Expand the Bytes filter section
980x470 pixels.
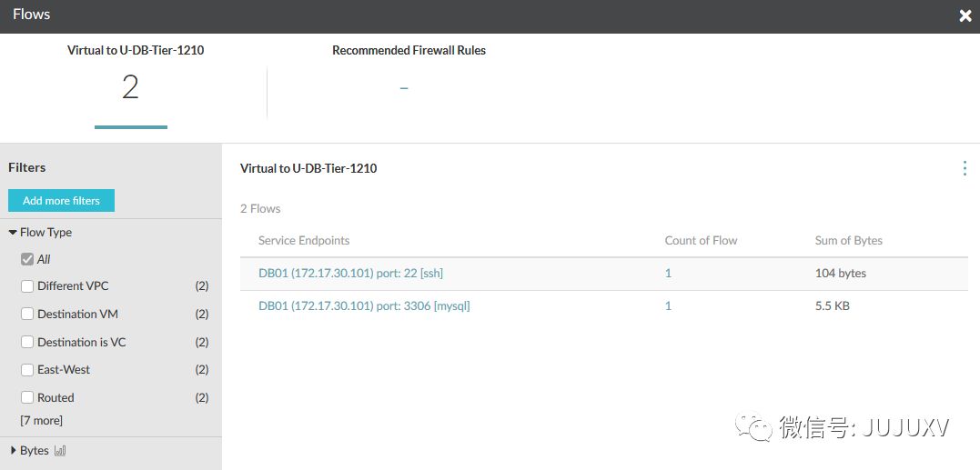[x=13, y=451]
